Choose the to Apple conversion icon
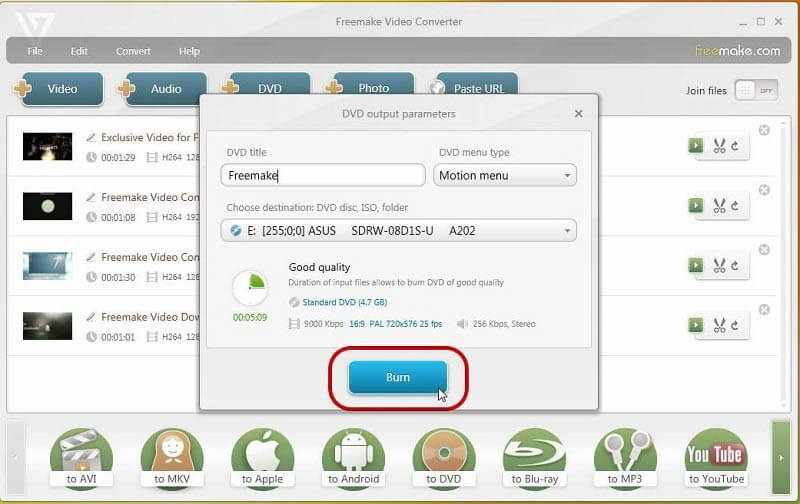This screenshot has width=800, height=504. click(x=262, y=457)
